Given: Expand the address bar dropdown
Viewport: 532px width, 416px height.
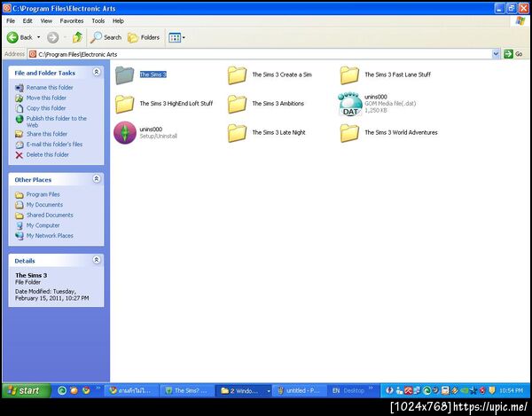Looking at the screenshot, I should (497, 54).
